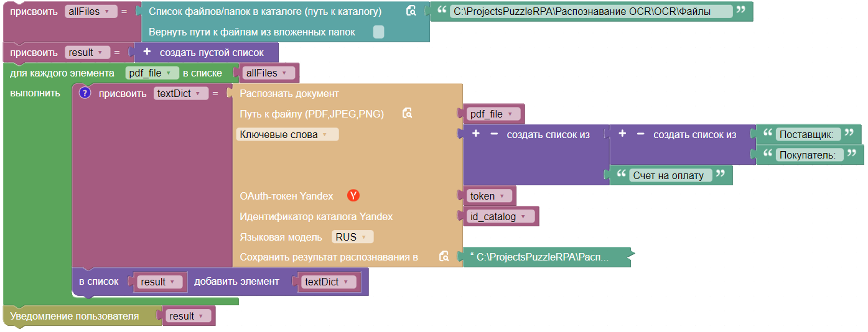Expand the Ключевые слова dropdown
Viewport: 868px width, 332px height.
point(287,134)
